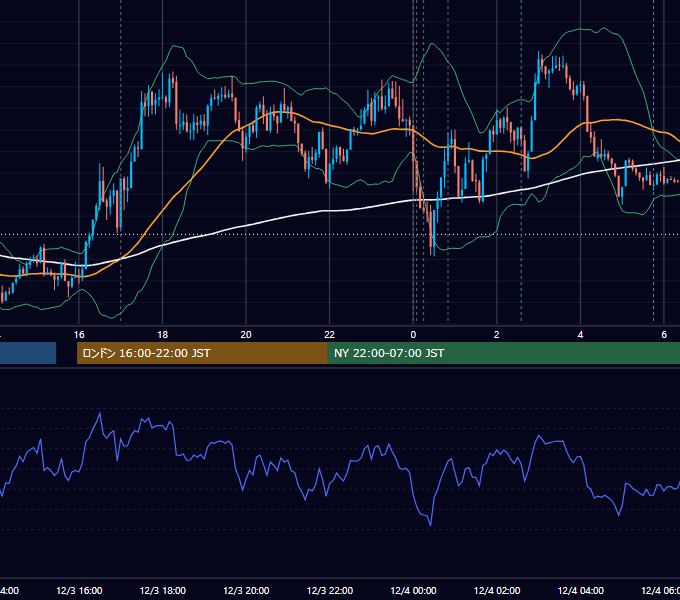This screenshot has width=680, height=600.
Task: Click the 12/4 00:00 date label
Action: pyautogui.click(x=413, y=590)
